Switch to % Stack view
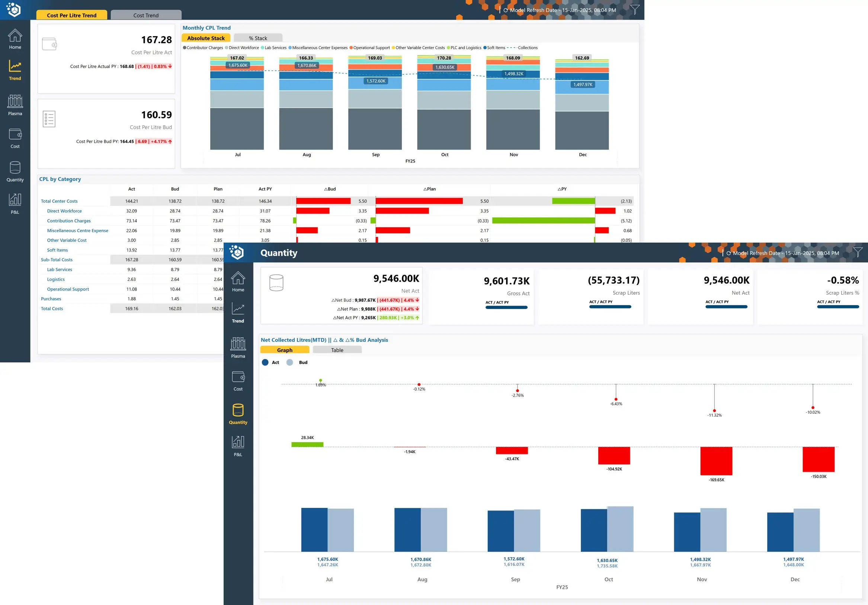Viewport: 868px width, 605px height. pos(258,38)
